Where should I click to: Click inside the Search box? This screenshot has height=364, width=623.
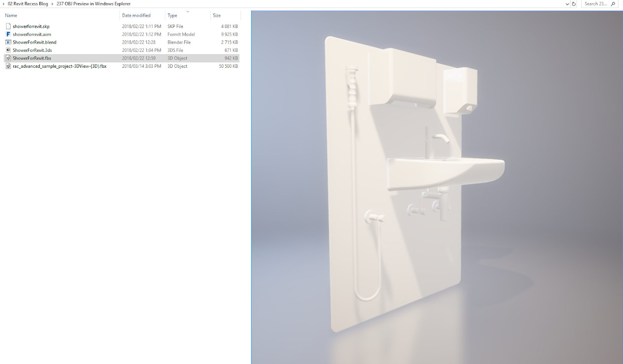596,4
